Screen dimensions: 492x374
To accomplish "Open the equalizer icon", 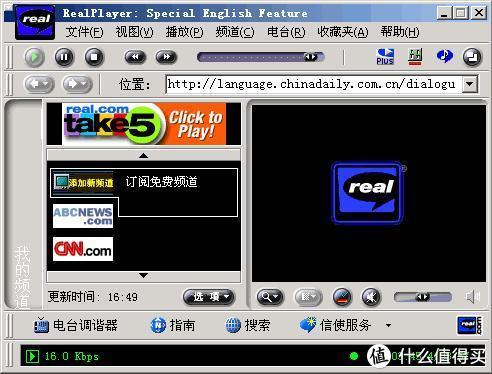I will [415, 57].
